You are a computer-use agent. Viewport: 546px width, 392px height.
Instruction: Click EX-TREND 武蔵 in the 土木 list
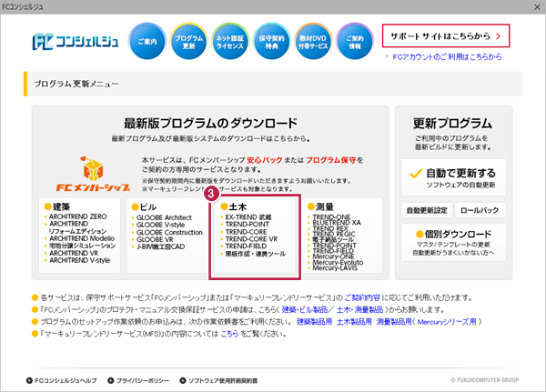248,217
